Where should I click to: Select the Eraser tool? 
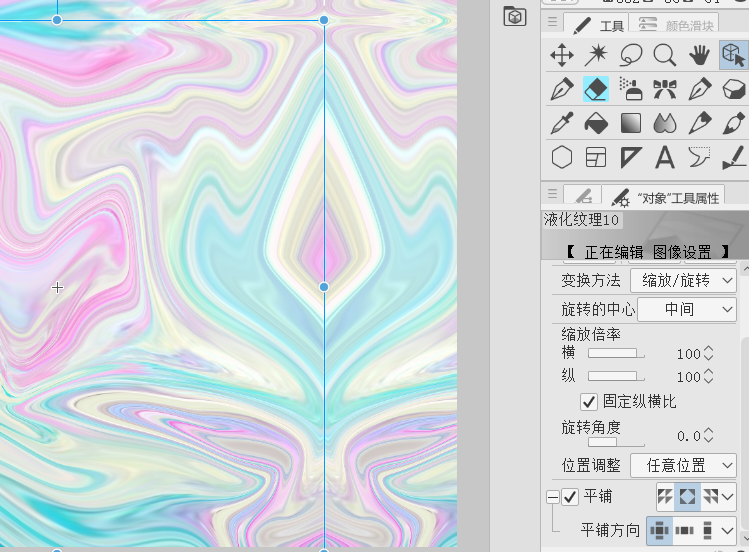(x=596, y=89)
